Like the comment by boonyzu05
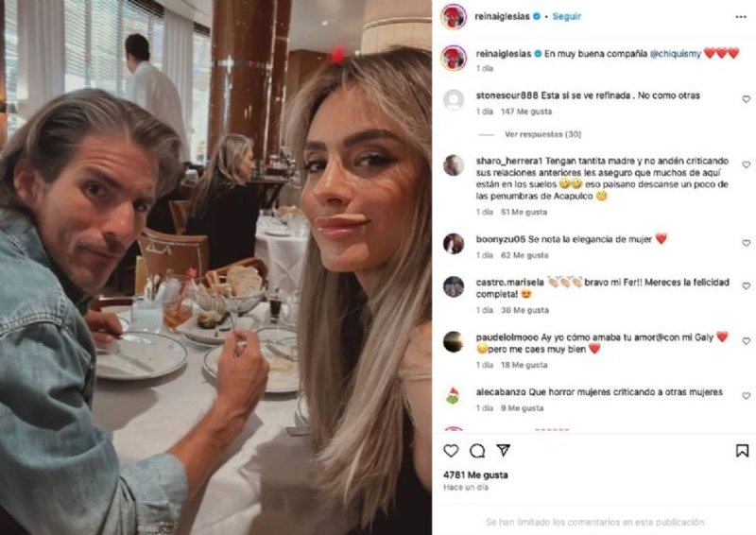 click(x=746, y=243)
